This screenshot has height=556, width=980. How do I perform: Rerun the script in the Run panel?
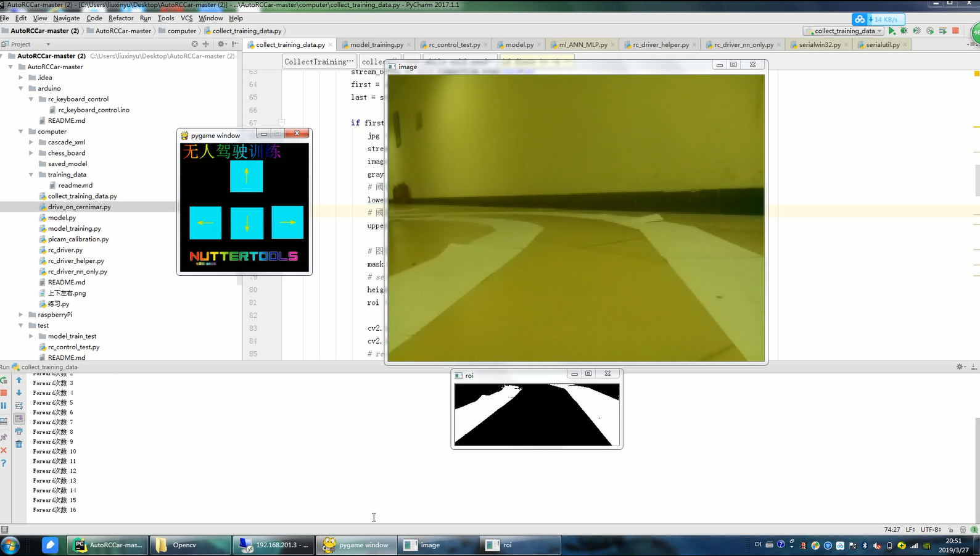[4, 381]
